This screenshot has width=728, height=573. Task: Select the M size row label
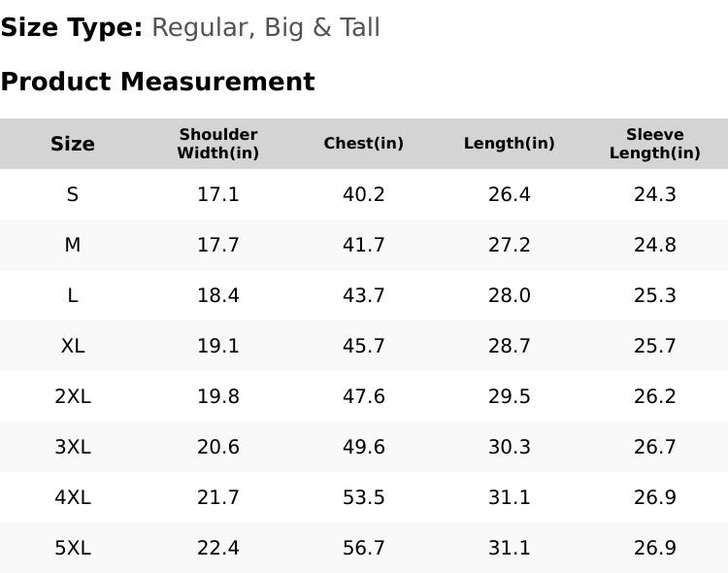click(x=73, y=245)
